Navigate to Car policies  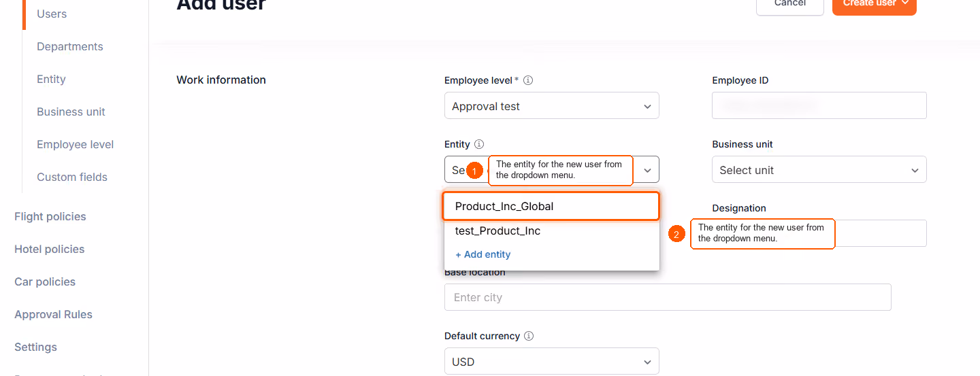45,281
